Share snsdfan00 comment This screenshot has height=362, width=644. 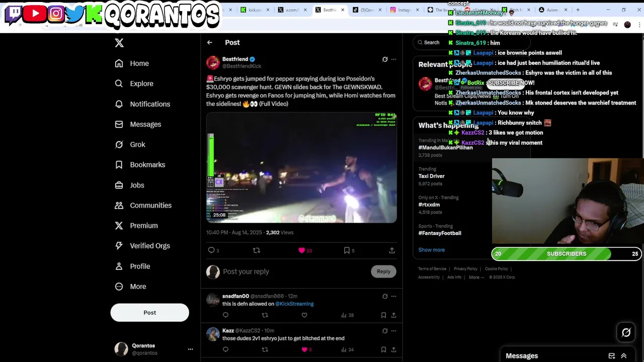pyautogui.click(x=393, y=315)
